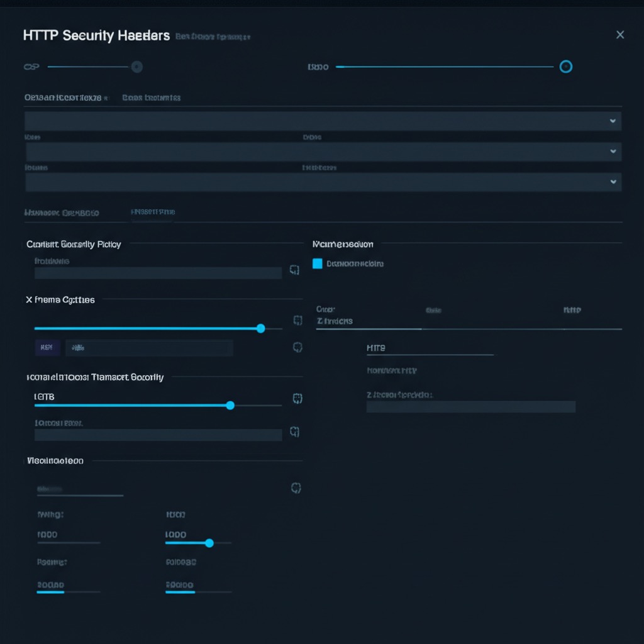
Task: Click the X-Frame Options slider handle
Action: [261, 328]
